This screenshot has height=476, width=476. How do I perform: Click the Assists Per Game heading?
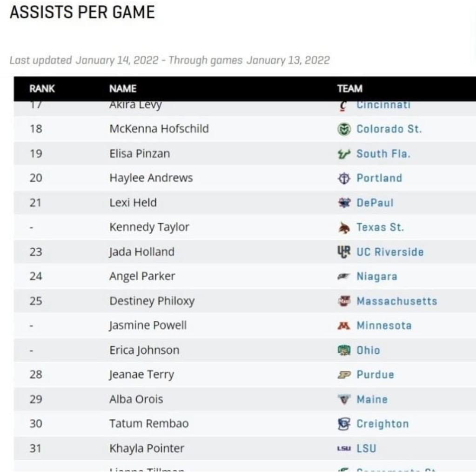(82, 13)
